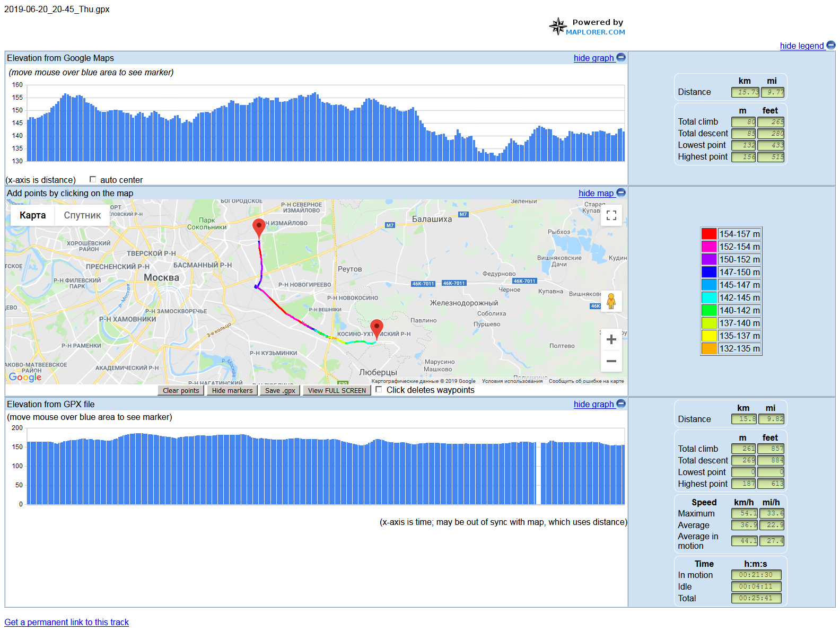Click the red 154-157 m color swatch
The width and height of the screenshot is (840, 631).
(708, 234)
